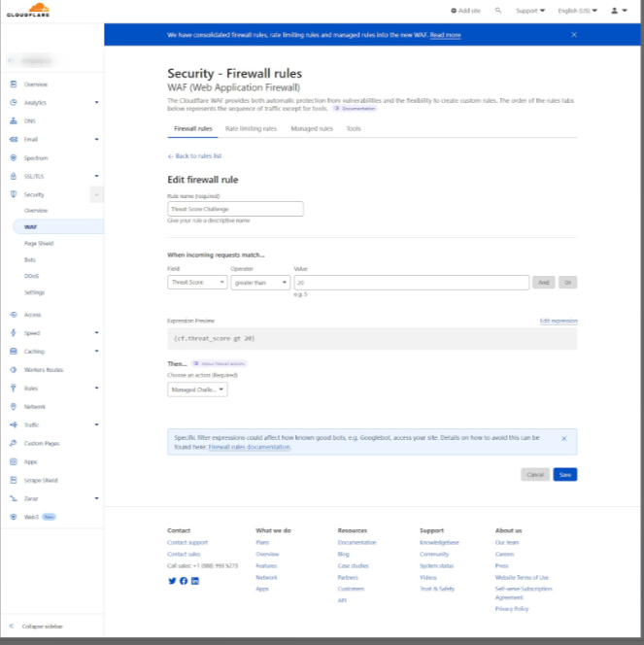Click the Speed lightning icon
This screenshot has height=645, width=644.
pyautogui.click(x=14, y=333)
